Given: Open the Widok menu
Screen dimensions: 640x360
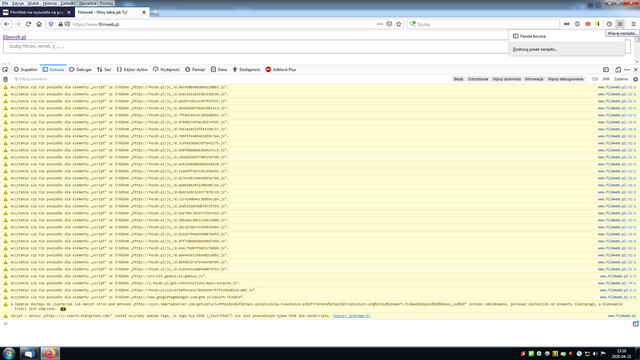Looking at the screenshot, I should (x=33, y=3).
